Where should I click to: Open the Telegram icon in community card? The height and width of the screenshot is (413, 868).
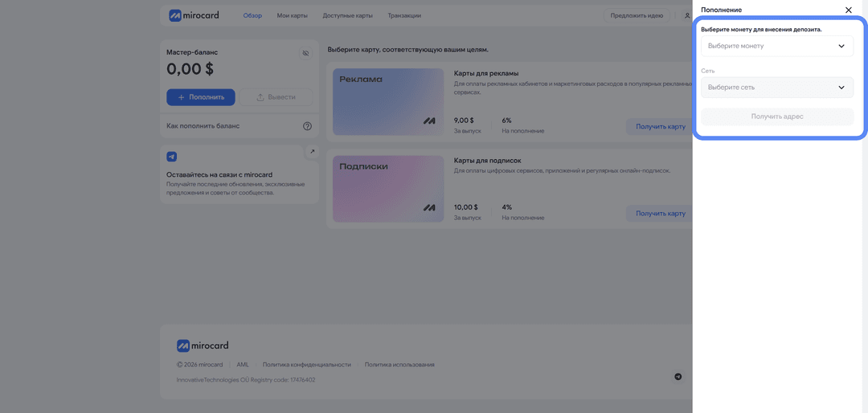pos(172,157)
